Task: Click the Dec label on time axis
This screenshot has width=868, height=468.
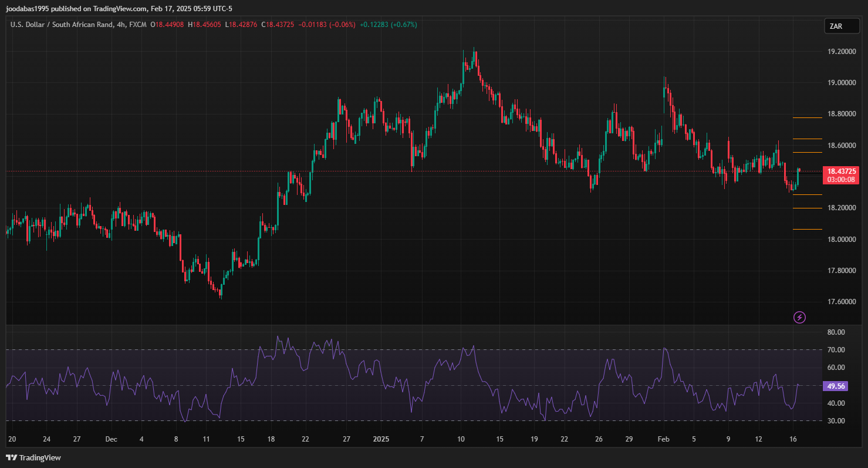Action: pos(112,439)
